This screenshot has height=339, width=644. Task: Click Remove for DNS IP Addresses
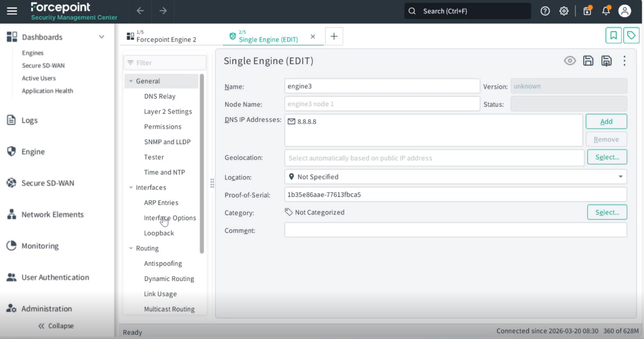[x=606, y=139]
